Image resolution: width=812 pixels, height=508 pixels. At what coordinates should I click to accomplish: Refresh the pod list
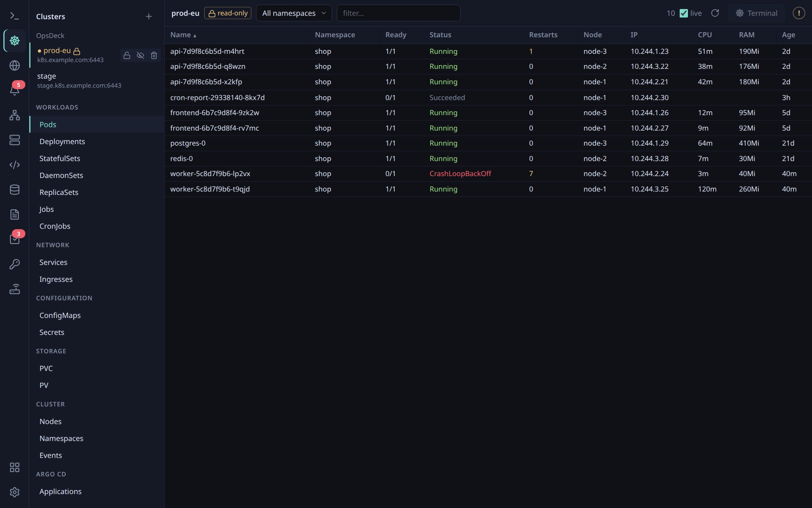coord(715,13)
